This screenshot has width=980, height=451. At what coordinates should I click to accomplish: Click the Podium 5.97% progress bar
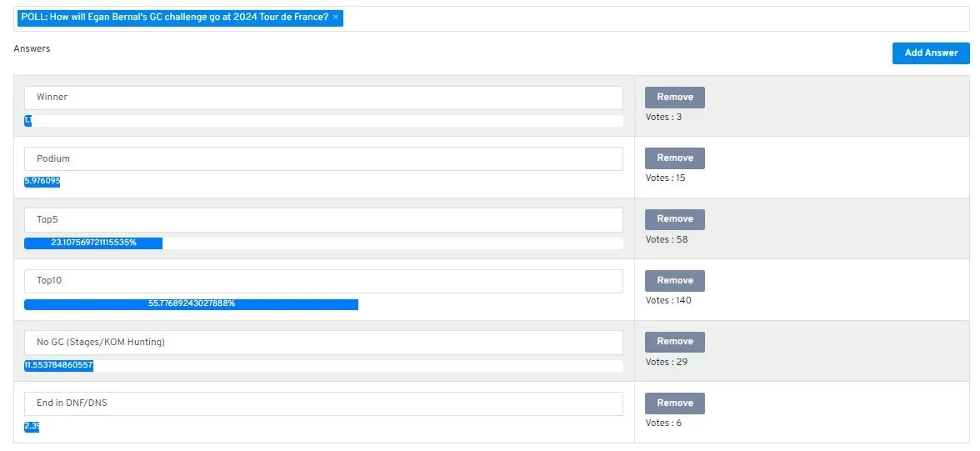pyautogui.click(x=42, y=182)
